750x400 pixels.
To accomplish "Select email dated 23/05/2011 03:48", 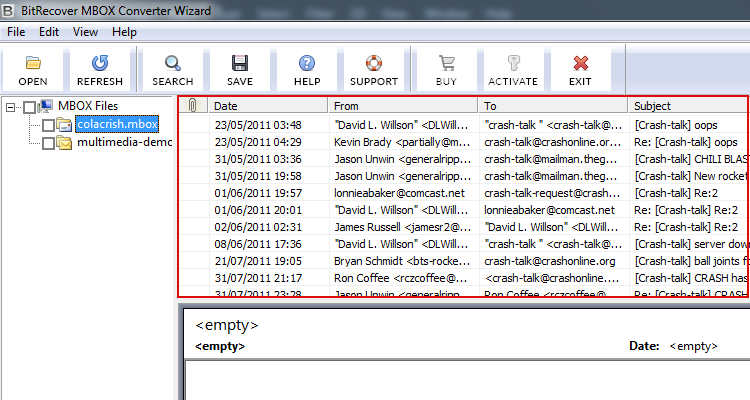I will pyautogui.click(x=463, y=125).
